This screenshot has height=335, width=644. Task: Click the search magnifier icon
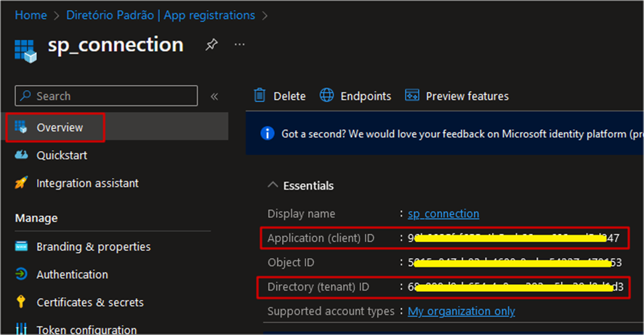pos(25,96)
